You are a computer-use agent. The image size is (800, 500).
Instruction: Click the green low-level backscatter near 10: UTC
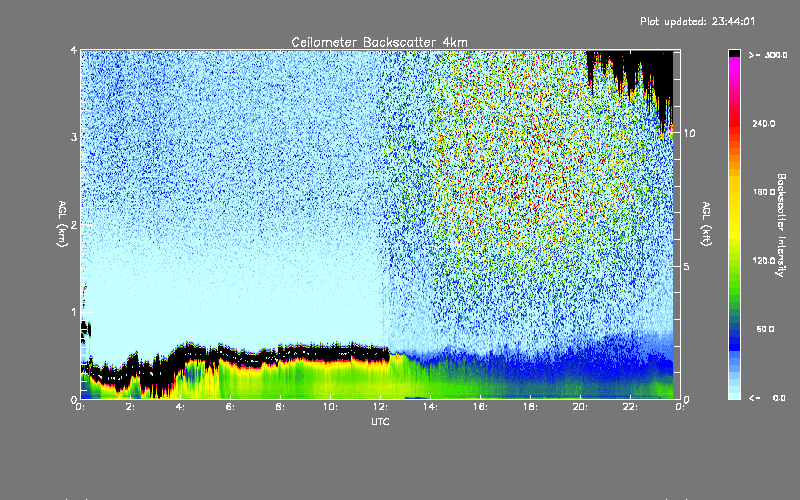click(x=330, y=380)
